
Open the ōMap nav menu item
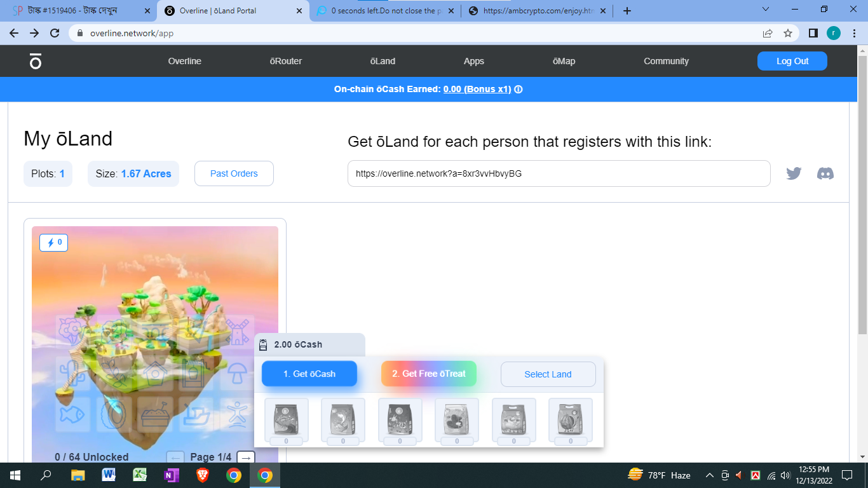[x=564, y=61]
